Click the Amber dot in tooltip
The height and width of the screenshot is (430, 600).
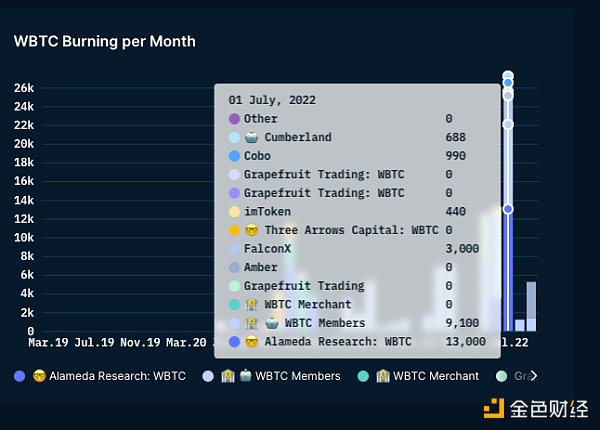(234, 267)
